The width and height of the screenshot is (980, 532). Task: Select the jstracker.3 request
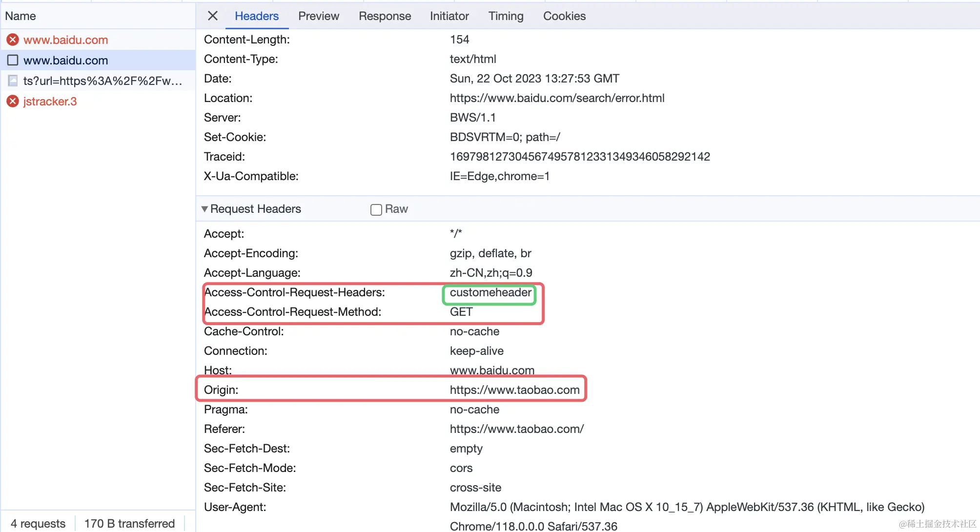pos(50,102)
